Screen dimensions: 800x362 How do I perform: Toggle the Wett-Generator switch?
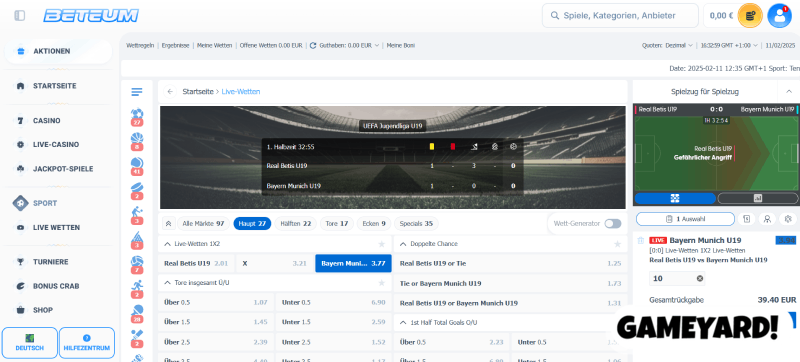(613, 223)
